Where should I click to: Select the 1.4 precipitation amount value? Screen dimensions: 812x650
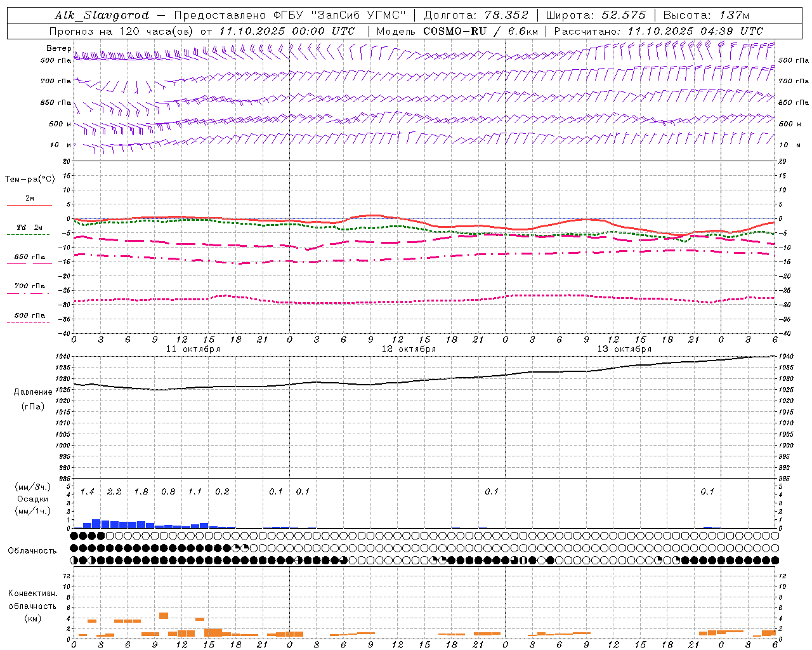[x=88, y=492]
